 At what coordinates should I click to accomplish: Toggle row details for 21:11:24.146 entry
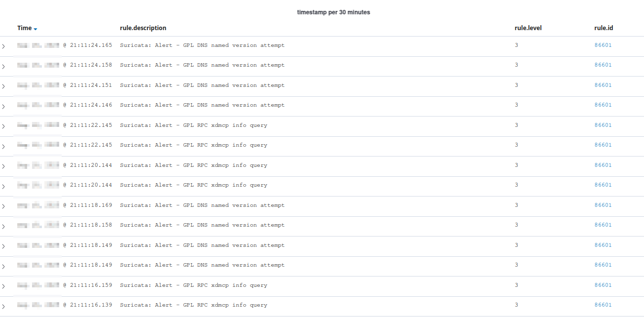(x=3, y=106)
